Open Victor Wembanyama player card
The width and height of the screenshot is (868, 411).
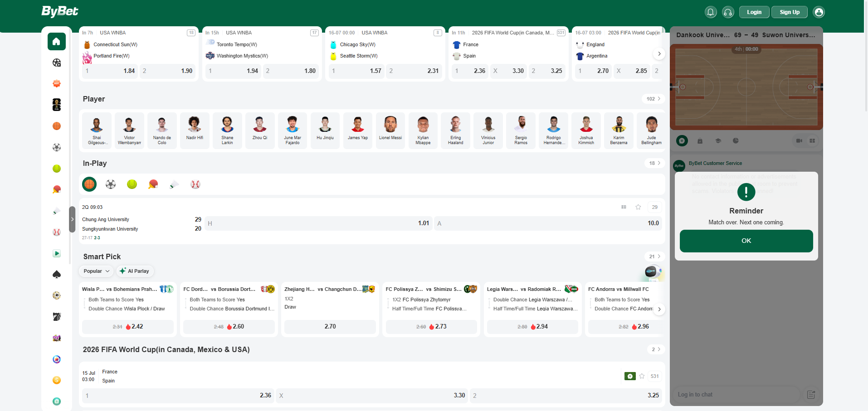pos(129,131)
